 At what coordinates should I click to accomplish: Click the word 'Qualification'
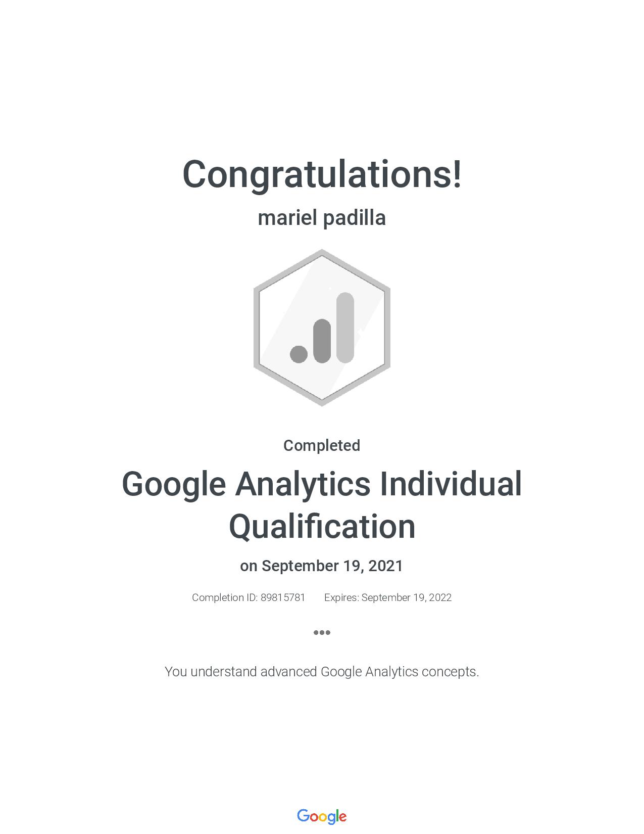point(322,526)
